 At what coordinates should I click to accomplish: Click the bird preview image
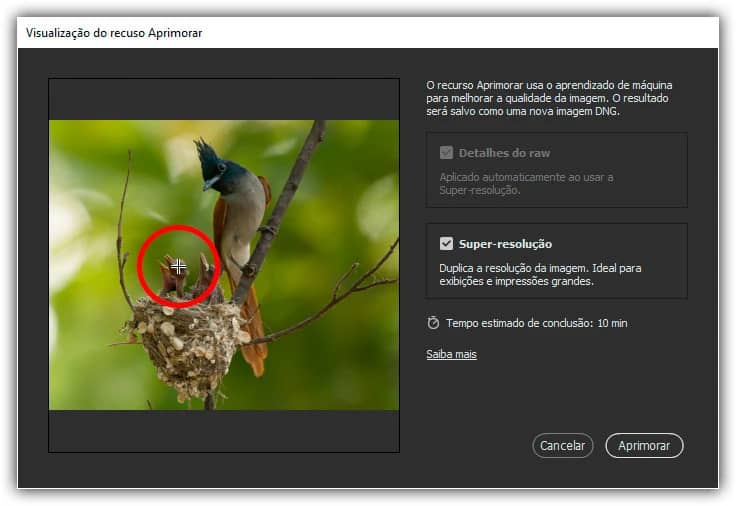point(224,265)
